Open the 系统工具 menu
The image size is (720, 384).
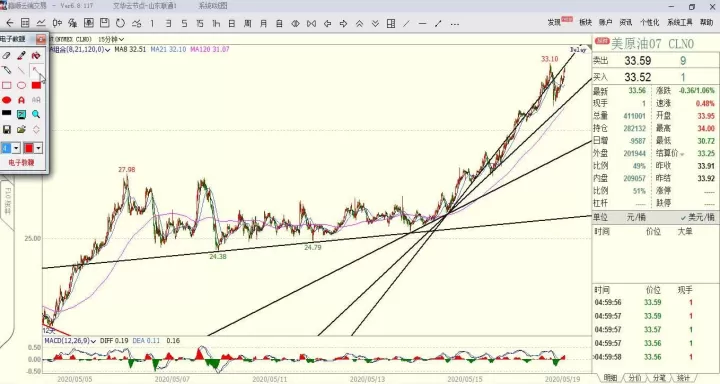click(680, 22)
